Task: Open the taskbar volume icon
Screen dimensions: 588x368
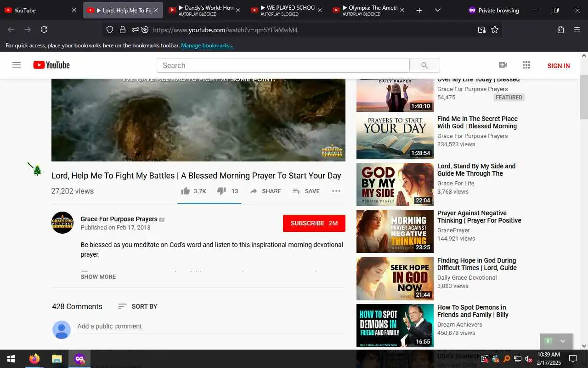Action: coord(528,359)
